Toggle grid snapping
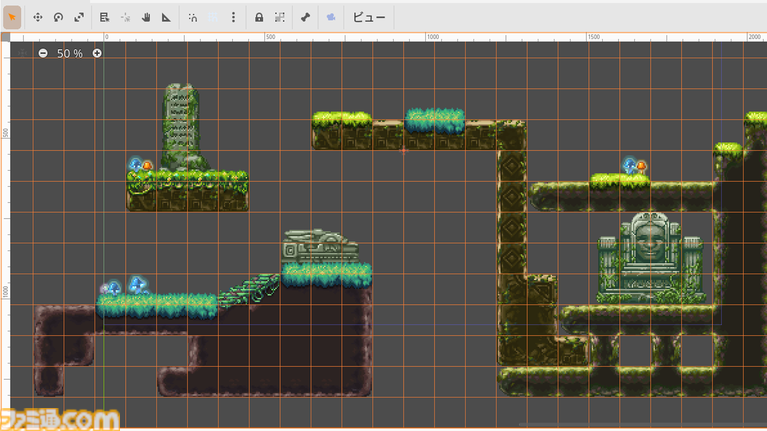Viewport: 767px width, 431px height. point(213,17)
